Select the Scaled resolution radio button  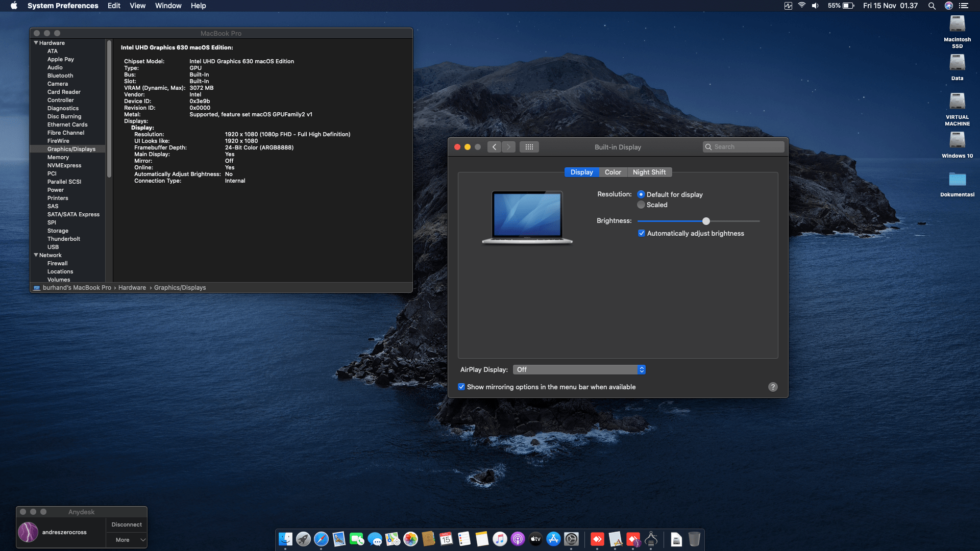641,205
